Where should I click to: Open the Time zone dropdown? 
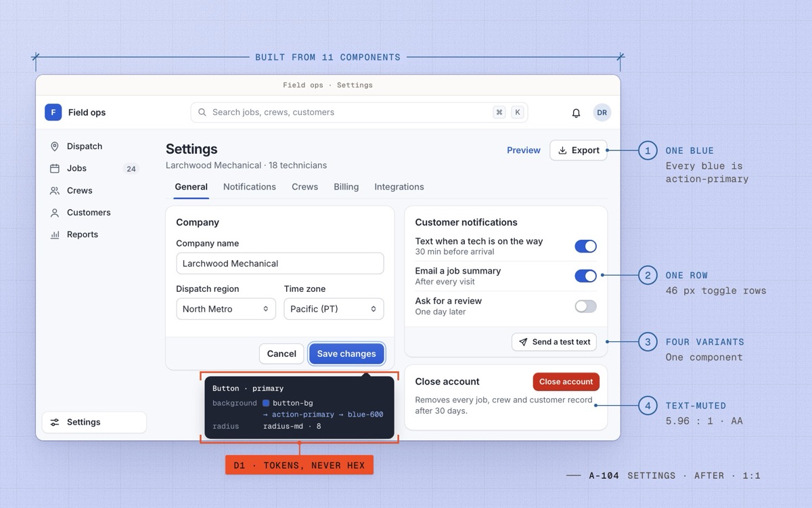[334, 309]
